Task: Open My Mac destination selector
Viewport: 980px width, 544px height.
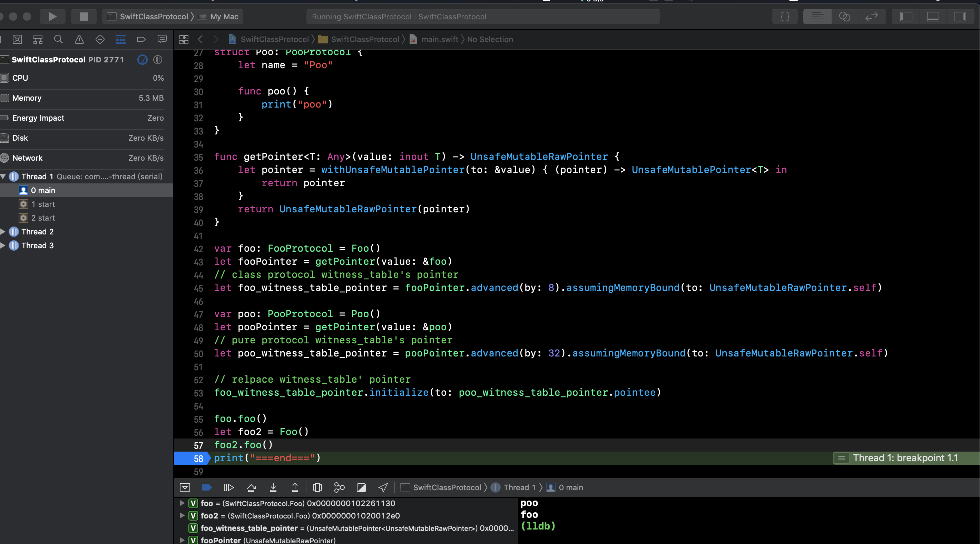Action: [x=224, y=16]
